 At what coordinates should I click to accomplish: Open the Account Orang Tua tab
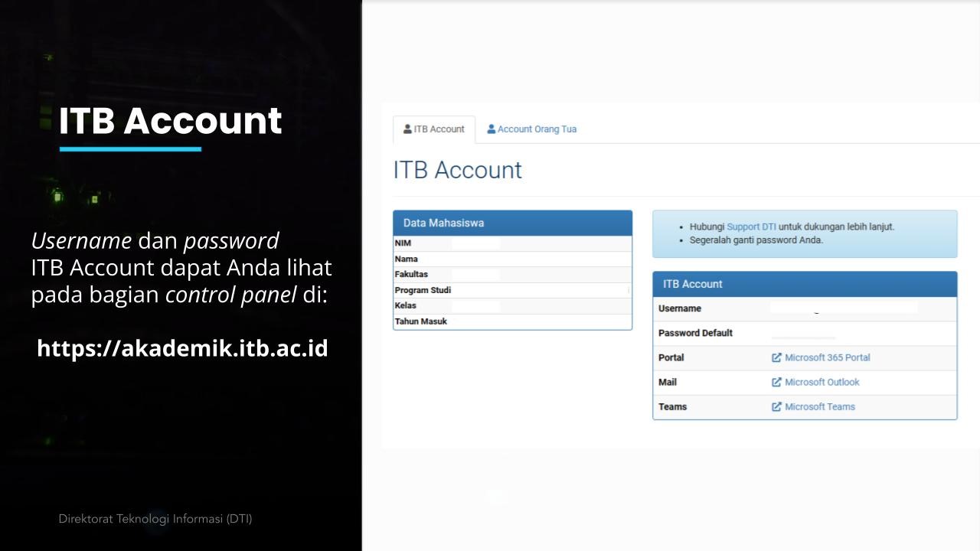coord(536,129)
